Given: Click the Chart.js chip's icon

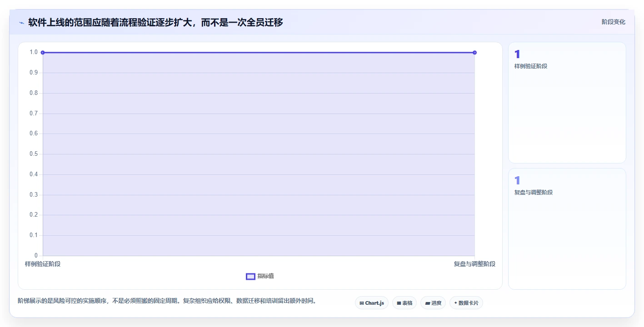Looking at the screenshot, I should click(x=362, y=303).
